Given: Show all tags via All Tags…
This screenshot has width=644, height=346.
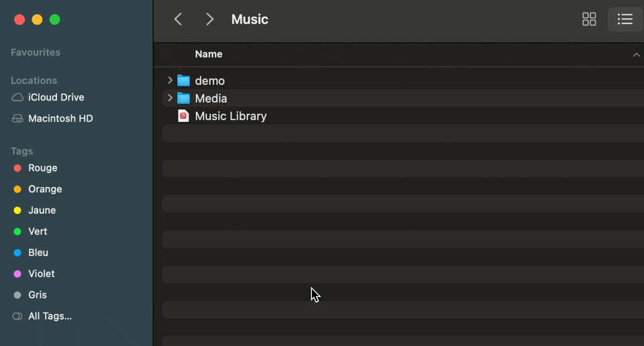Looking at the screenshot, I should [x=50, y=316].
